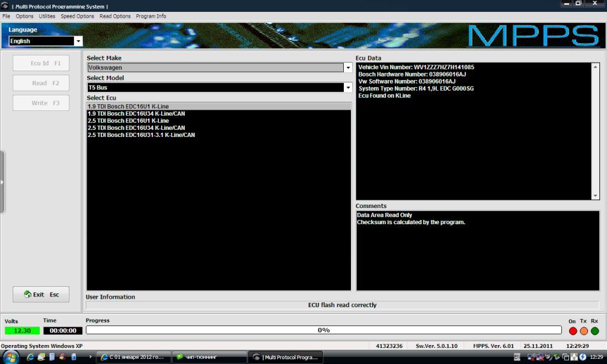Open the Read Options menu
Image resolution: width=607 pixels, height=364 pixels.
[115, 16]
